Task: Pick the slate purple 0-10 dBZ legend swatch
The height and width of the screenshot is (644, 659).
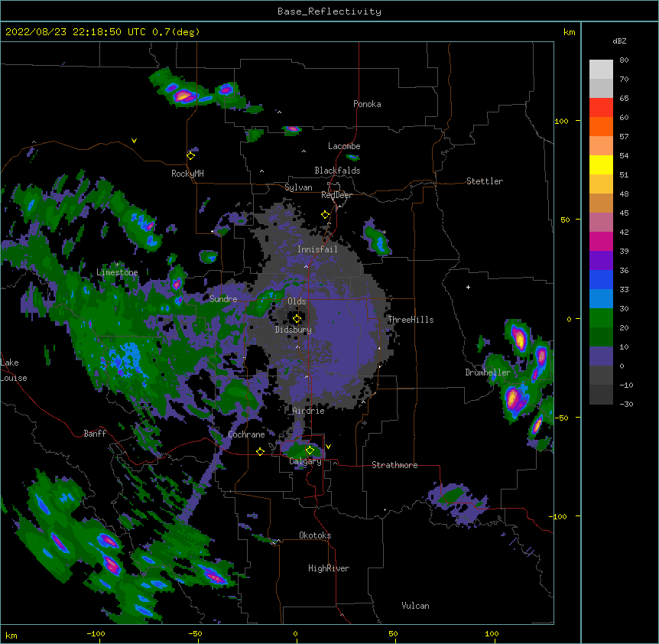Action: point(601,356)
